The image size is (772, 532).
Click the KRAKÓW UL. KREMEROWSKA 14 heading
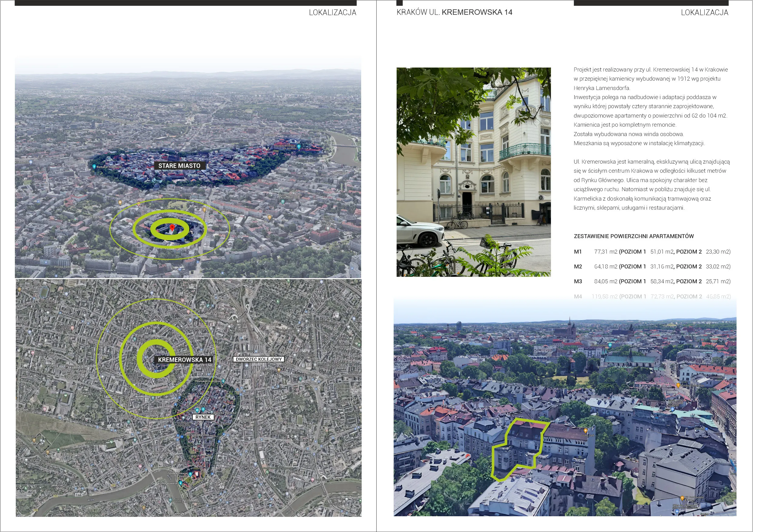pyautogui.click(x=454, y=12)
